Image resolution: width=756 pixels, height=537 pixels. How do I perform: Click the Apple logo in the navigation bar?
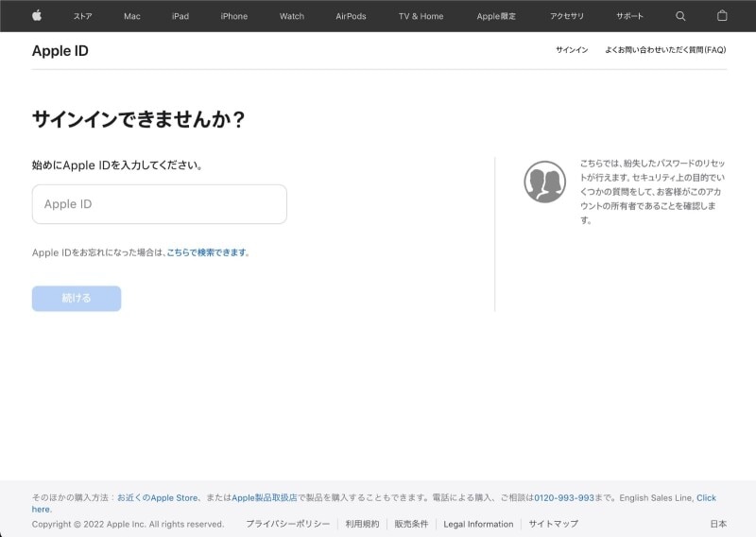click(x=37, y=16)
